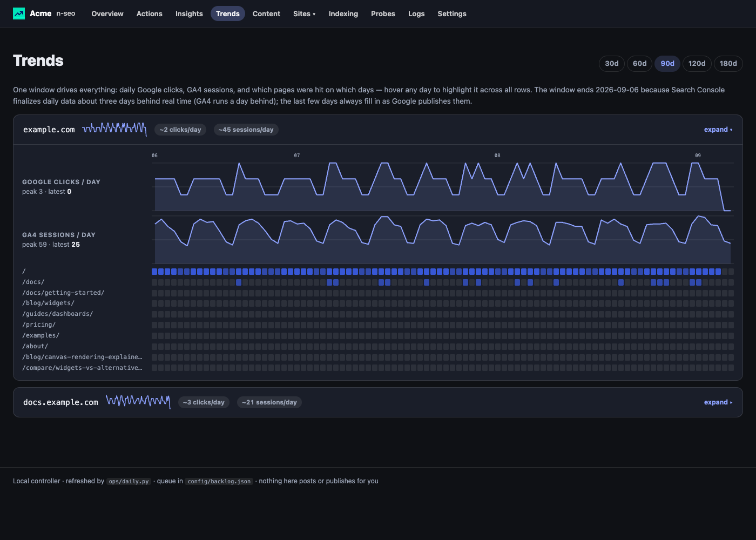
Task: Open the Sites dropdown menu
Action: (305, 13)
